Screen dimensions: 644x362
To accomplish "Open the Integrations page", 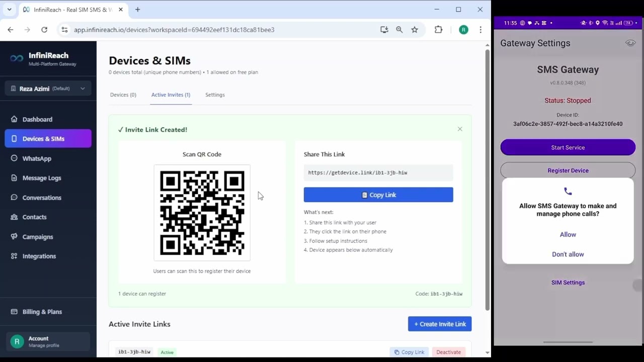I will tap(48, 256).
